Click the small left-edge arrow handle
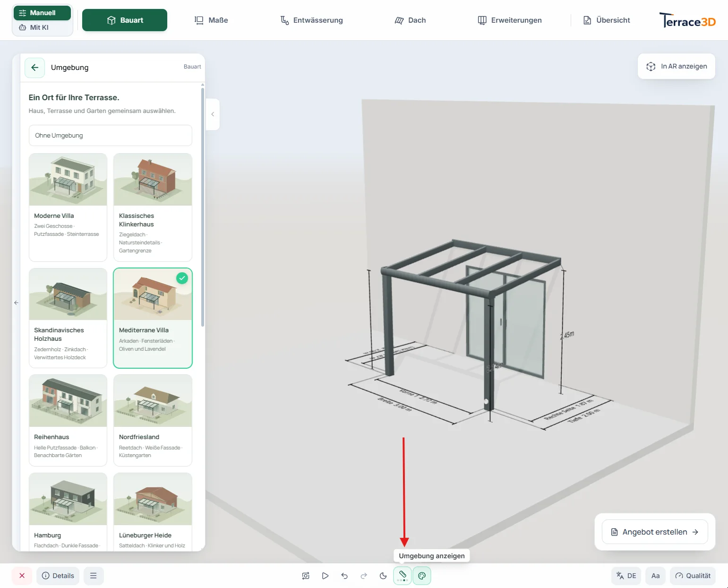This screenshot has width=728, height=588. point(16,303)
